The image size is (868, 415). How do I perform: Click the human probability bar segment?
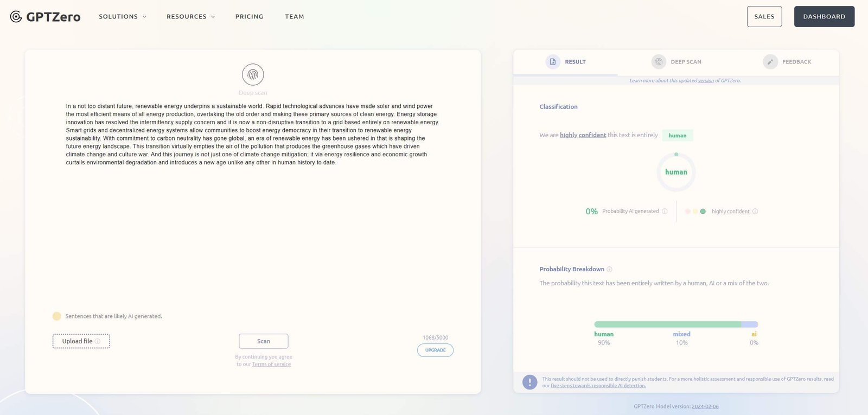(x=667, y=324)
